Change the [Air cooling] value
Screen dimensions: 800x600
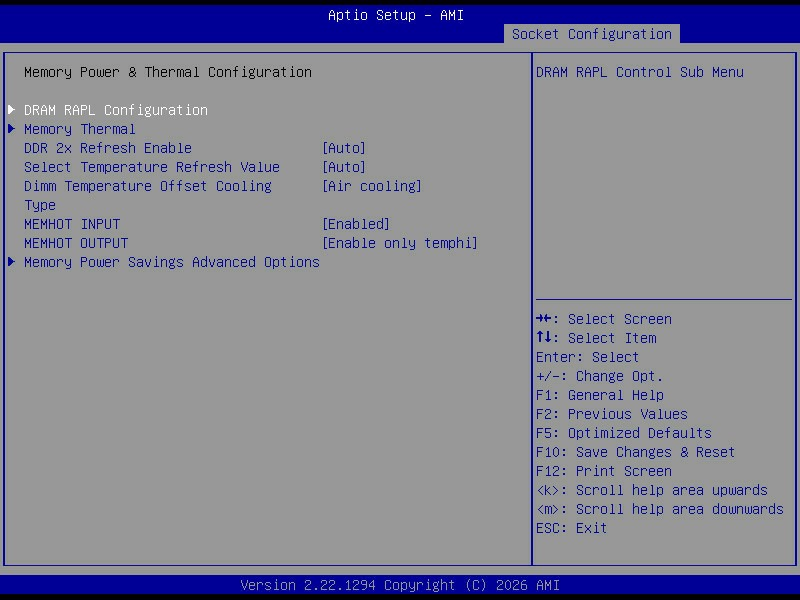(372, 186)
